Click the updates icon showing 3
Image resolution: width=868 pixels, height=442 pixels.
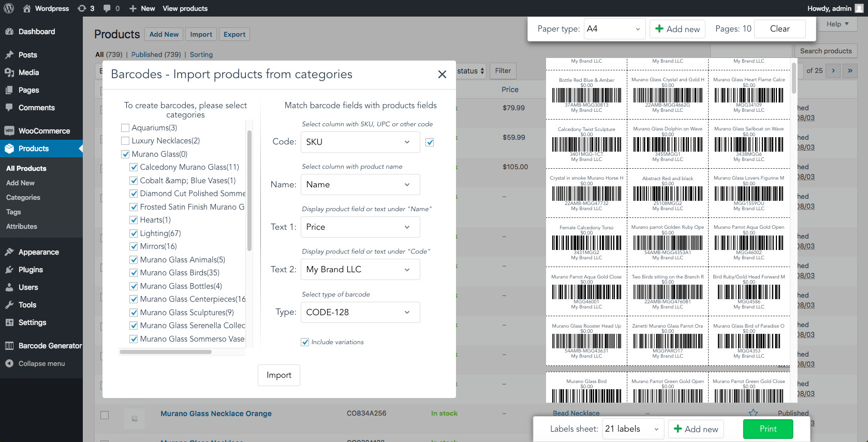point(82,8)
